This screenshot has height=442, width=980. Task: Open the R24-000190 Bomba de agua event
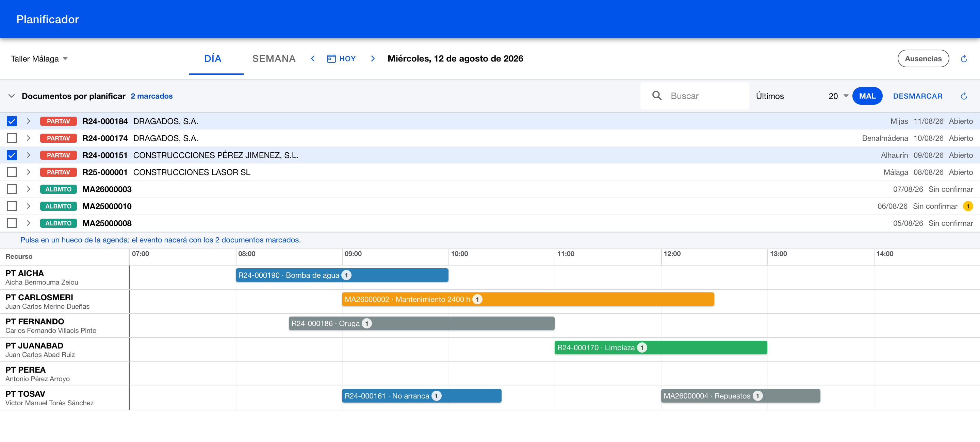click(342, 275)
